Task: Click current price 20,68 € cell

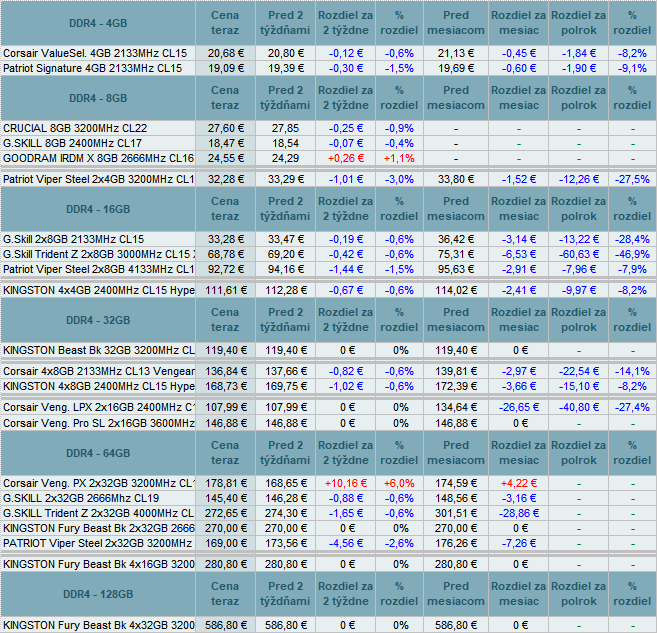Action: (225, 53)
